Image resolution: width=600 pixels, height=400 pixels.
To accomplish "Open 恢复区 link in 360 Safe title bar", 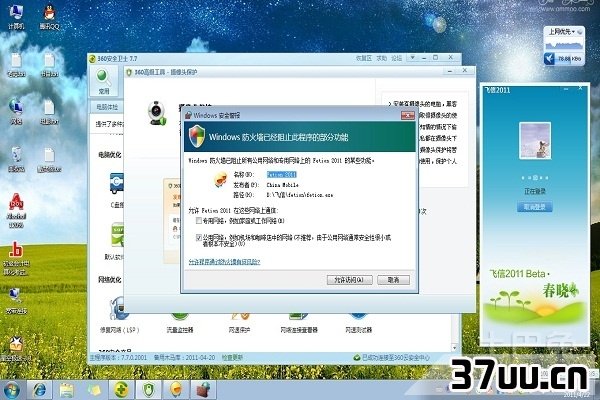I will [364, 58].
